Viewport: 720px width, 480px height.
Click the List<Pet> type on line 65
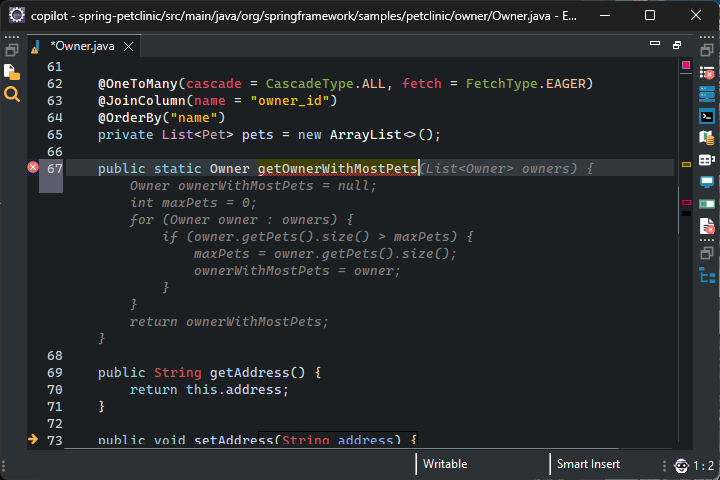pyautogui.click(x=197, y=135)
